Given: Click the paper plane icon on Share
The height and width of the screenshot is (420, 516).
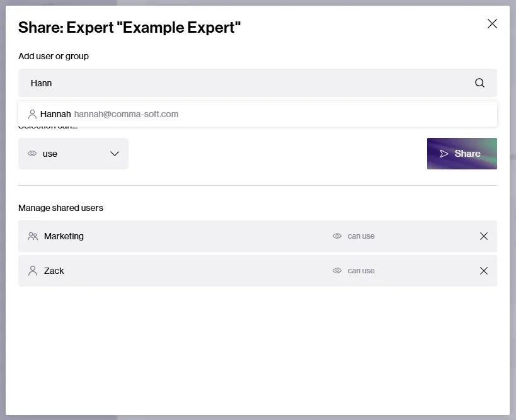Looking at the screenshot, I should coord(444,154).
